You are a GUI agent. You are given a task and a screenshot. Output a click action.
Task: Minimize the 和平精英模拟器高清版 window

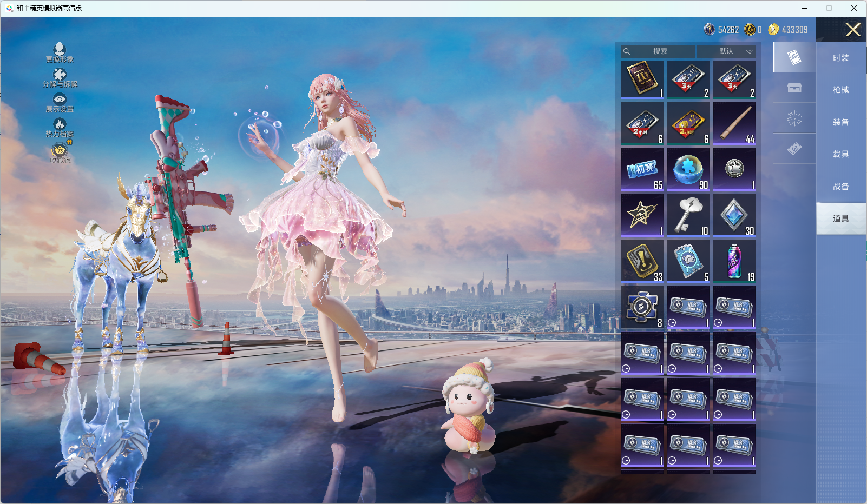tap(805, 8)
